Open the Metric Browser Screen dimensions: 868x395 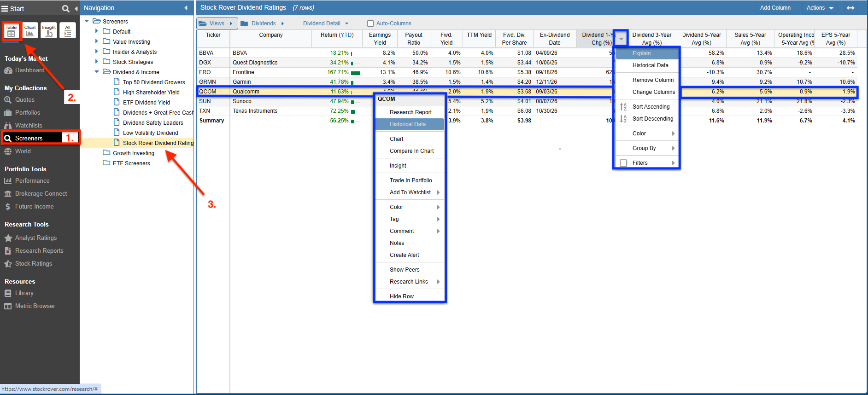tap(35, 306)
